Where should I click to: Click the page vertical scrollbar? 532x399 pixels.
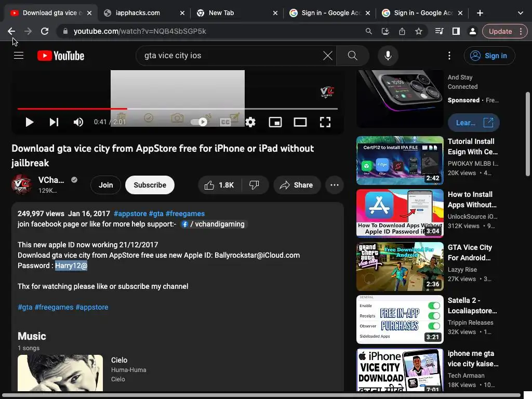[528, 134]
